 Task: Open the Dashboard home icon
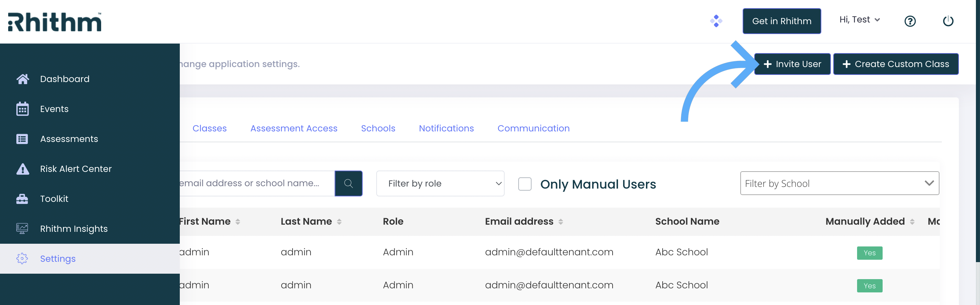pyautogui.click(x=22, y=79)
